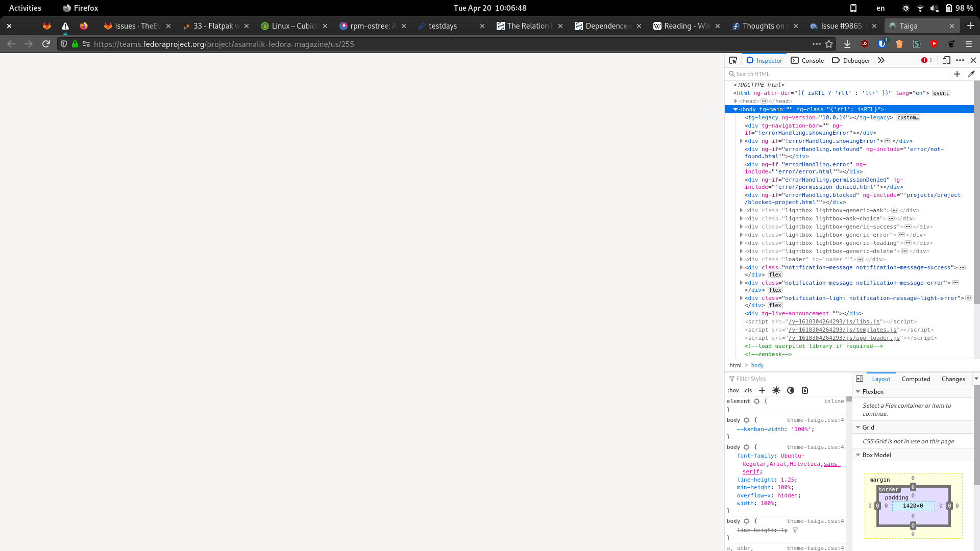Image resolution: width=980 pixels, height=551 pixels.
Task: Open the DevTools customize menu (three dots)
Action: click(x=960, y=60)
